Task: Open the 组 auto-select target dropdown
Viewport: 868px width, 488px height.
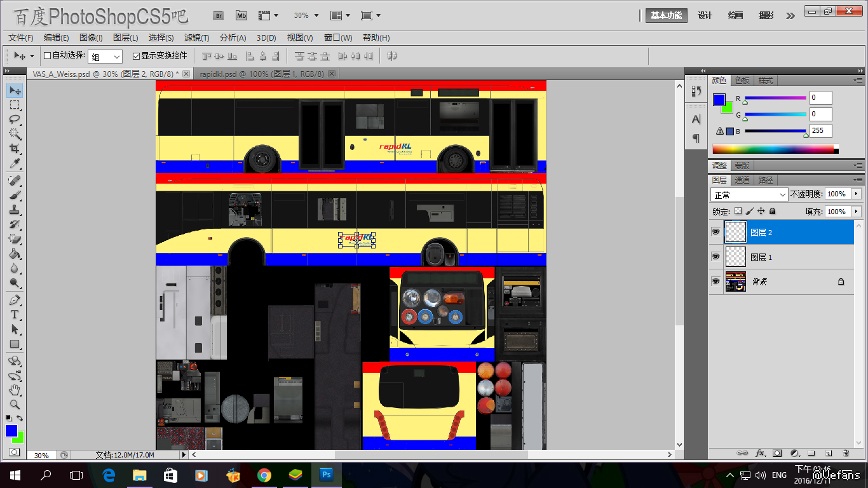Action: (105, 57)
